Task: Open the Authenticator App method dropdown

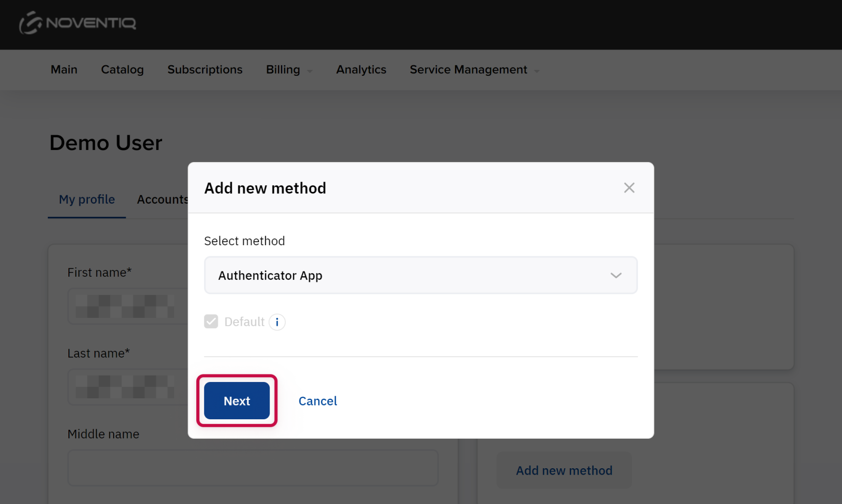Action: (x=420, y=276)
